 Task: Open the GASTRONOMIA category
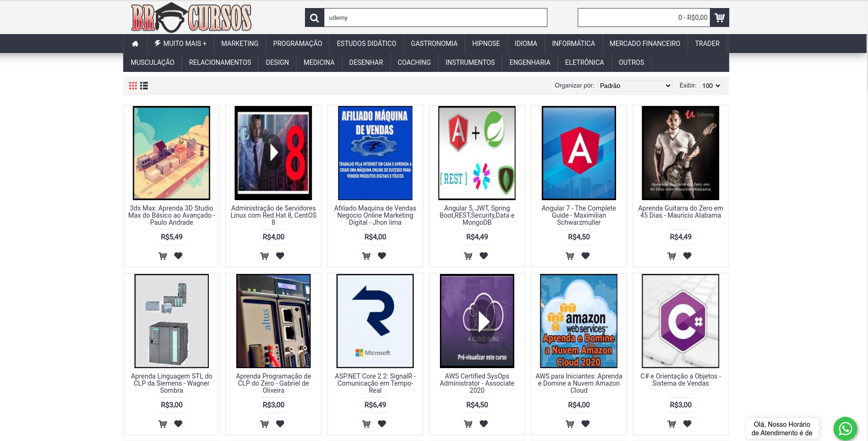click(x=434, y=44)
